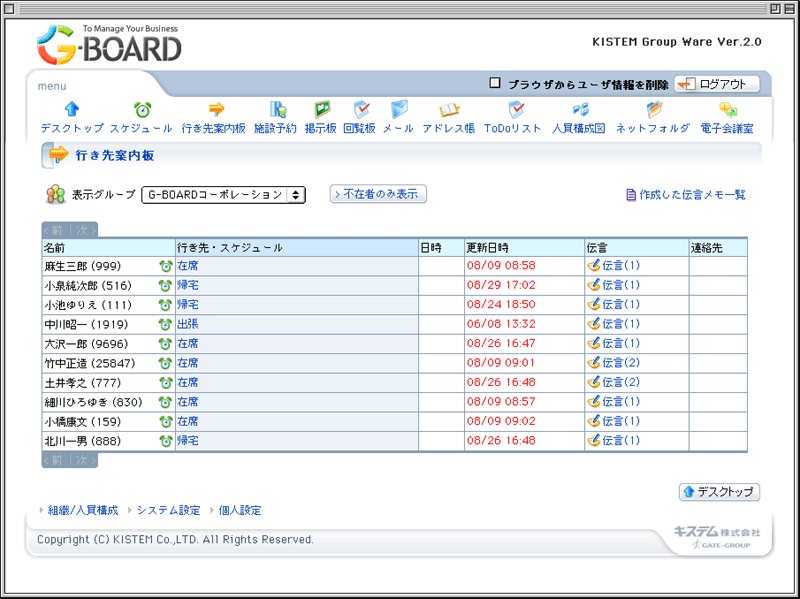This screenshot has width=800, height=599.
Task: Click schedule clock icon for 北川一男
Action: pos(165,441)
